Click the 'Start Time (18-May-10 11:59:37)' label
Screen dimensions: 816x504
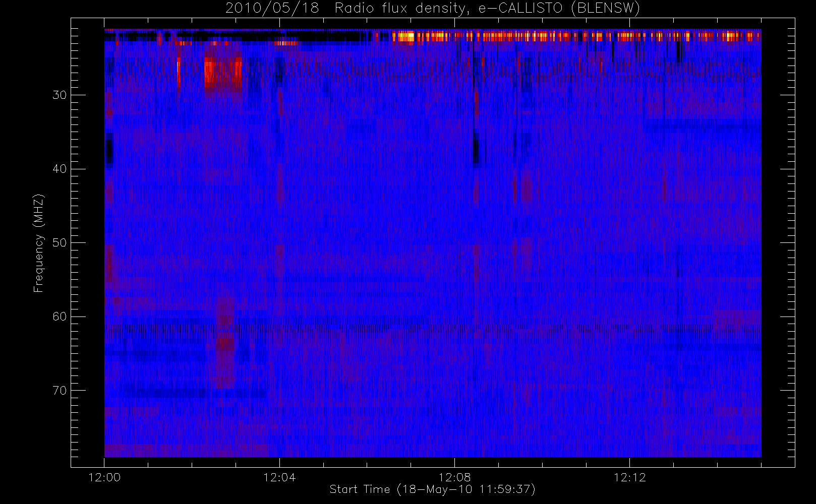(433, 489)
